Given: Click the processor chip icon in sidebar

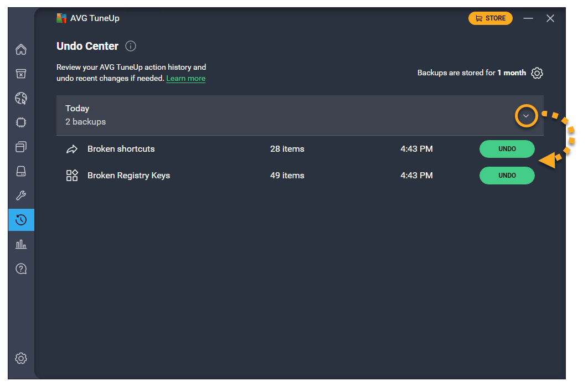Looking at the screenshot, I should pos(21,122).
